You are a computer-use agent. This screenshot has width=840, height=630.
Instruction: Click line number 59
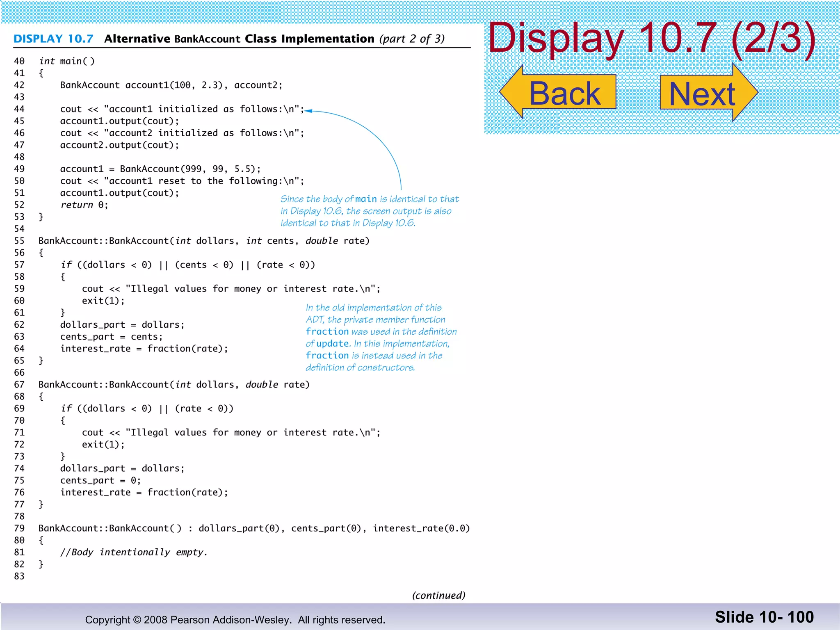pyautogui.click(x=19, y=289)
